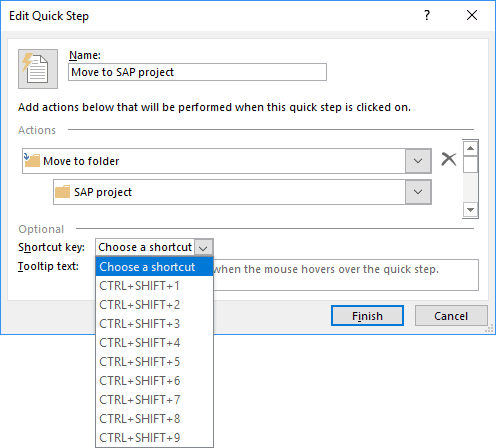The width and height of the screenshot is (496, 448).
Task: Select the Choose a shortcut option
Action: pos(154,267)
